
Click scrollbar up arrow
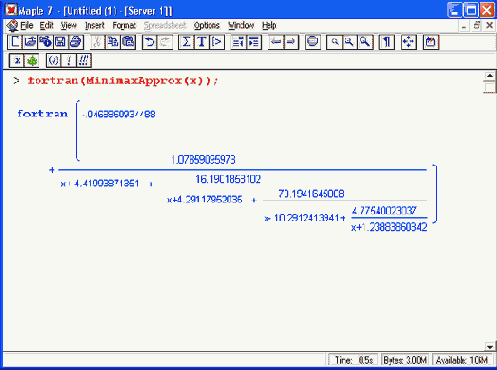489,76
